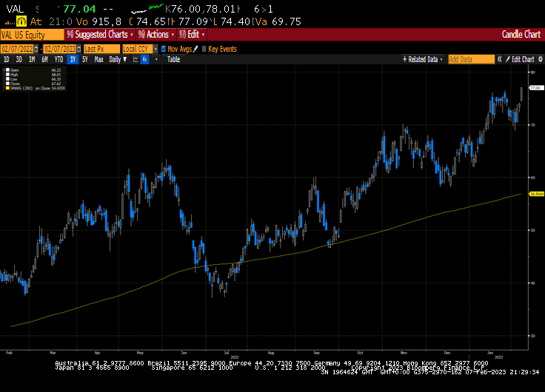Open Edit dropdown menu
545x392 pixels.
pyautogui.click(x=192, y=34)
